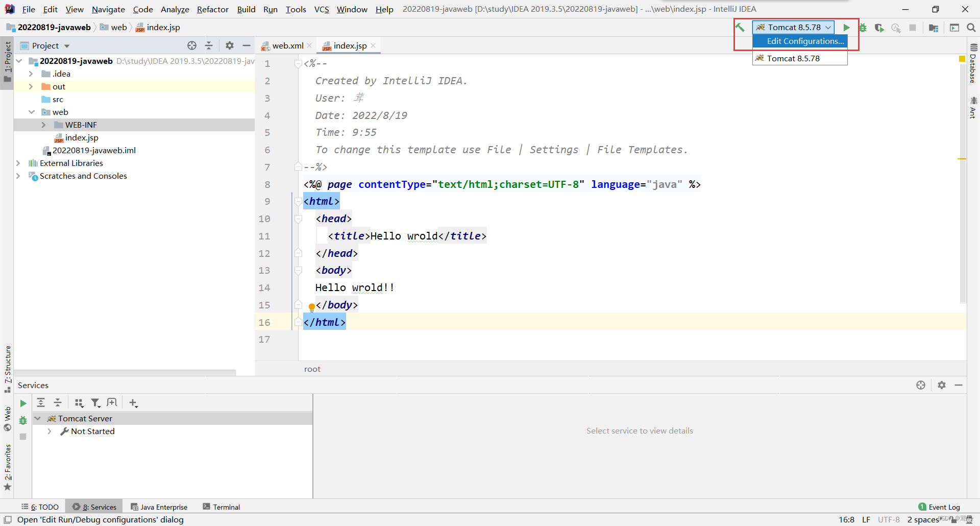Collapse all services icon
The width and height of the screenshot is (980, 526).
coord(58,403)
